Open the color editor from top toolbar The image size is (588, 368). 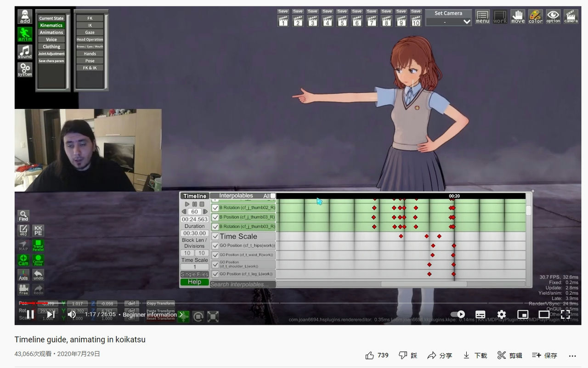pyautogui.click(x=535, y=16)
